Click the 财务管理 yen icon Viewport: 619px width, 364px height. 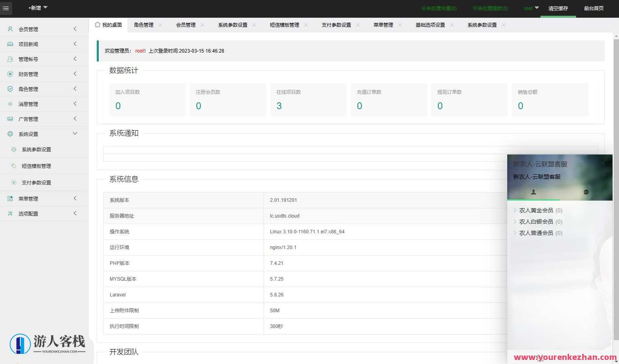(10, 74)
